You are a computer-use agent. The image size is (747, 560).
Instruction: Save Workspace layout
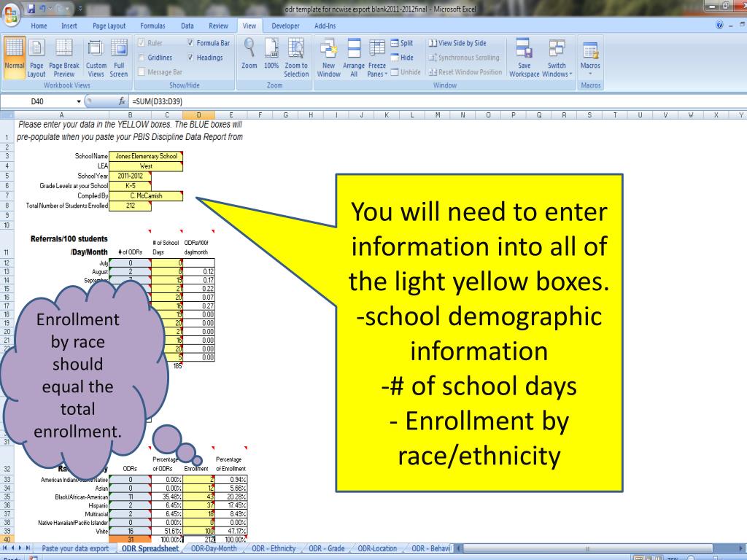click(524, 58)
